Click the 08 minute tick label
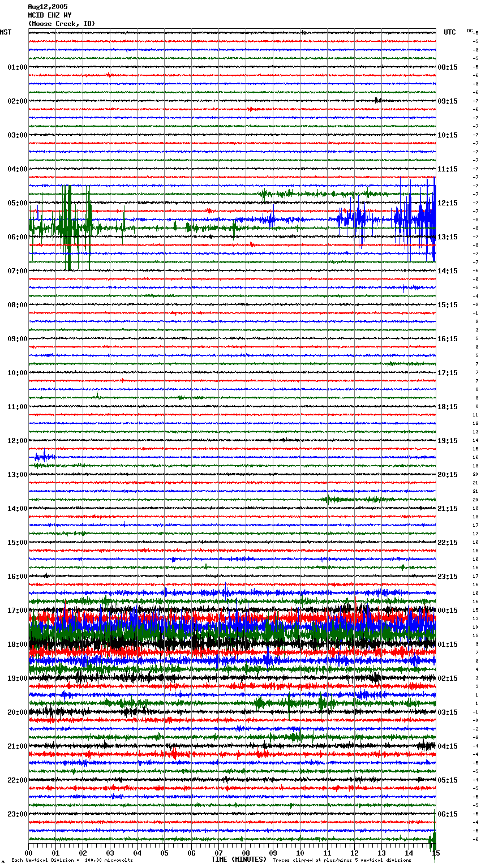 click(x=246, y=853)
